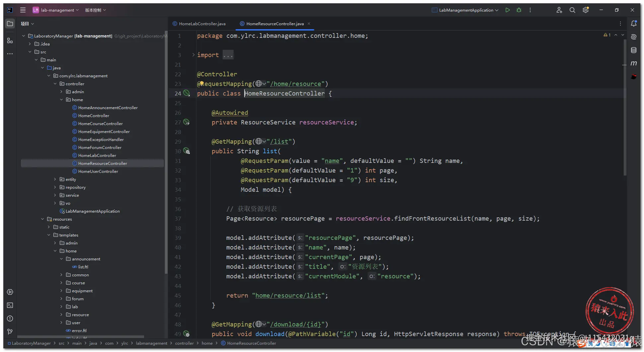Click the intention light bulb on line 23
Image resolution: width=644 pixels, height=352 pixels.
tap(201, 84)
